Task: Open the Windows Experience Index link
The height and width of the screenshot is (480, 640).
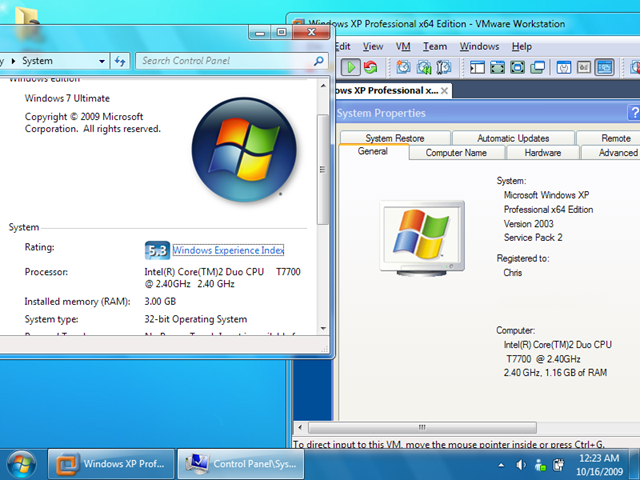Action: coord(228,250)
